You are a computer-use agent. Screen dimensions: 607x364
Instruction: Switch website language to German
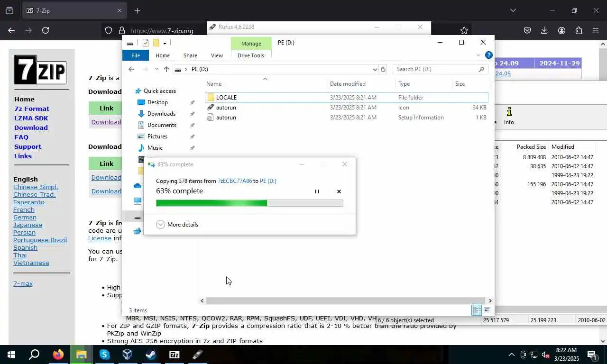point(25,217)
